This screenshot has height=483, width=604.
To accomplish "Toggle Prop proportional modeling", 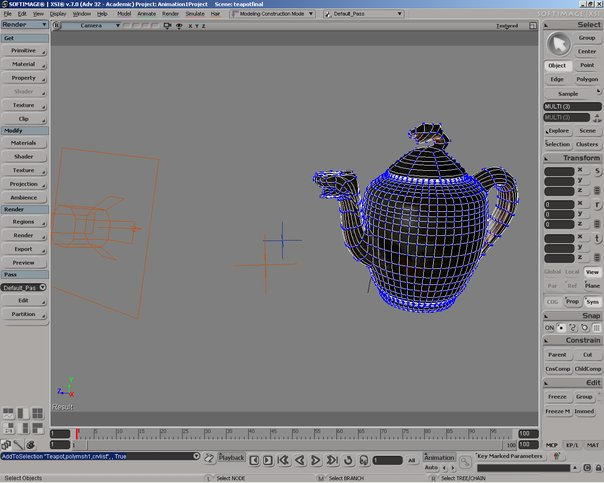I will pos(572,302).
